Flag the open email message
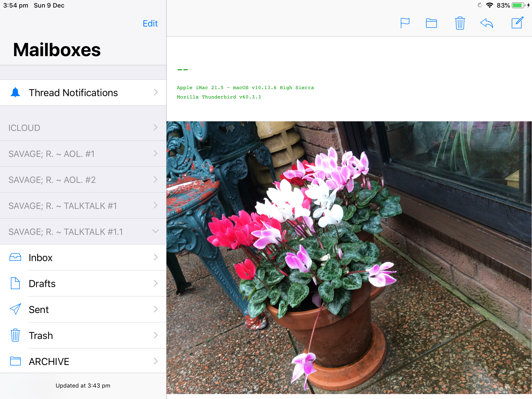The height and width of the screenshot is (399, 532). (x=405, y=23)
